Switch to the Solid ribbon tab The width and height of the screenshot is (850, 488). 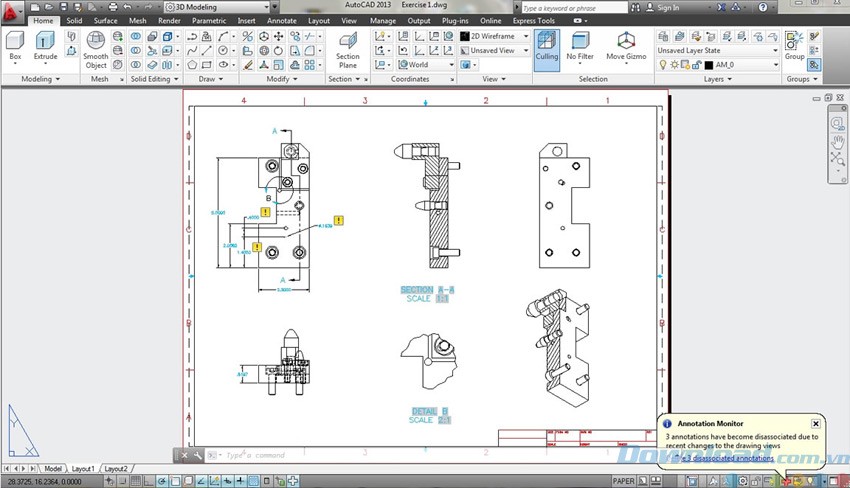click(74, 21)
